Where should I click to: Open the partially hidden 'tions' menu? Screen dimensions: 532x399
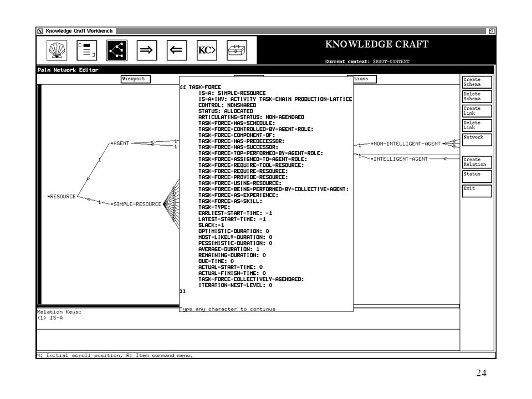[x=365, y=79]
